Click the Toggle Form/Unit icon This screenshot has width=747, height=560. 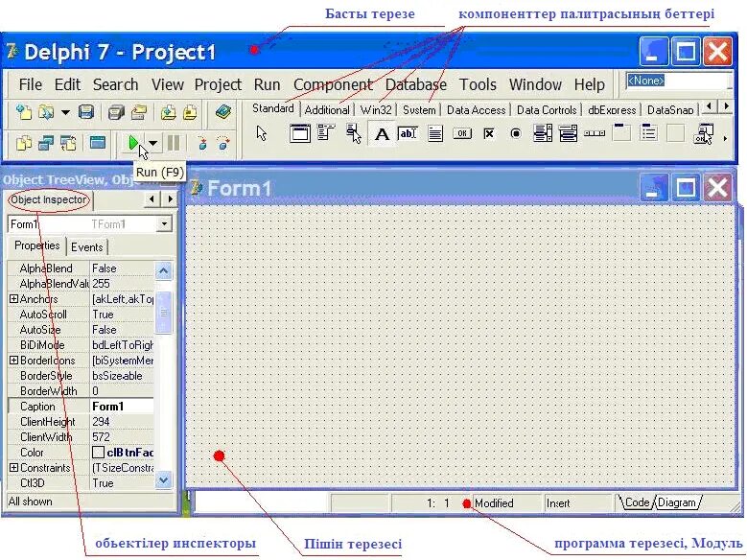[69, 143]
